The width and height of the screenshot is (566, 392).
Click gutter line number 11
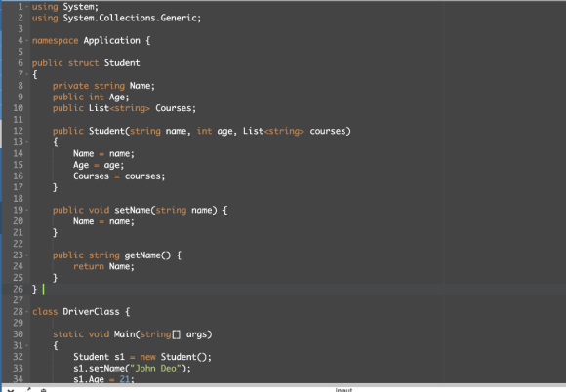pos(18,119)
